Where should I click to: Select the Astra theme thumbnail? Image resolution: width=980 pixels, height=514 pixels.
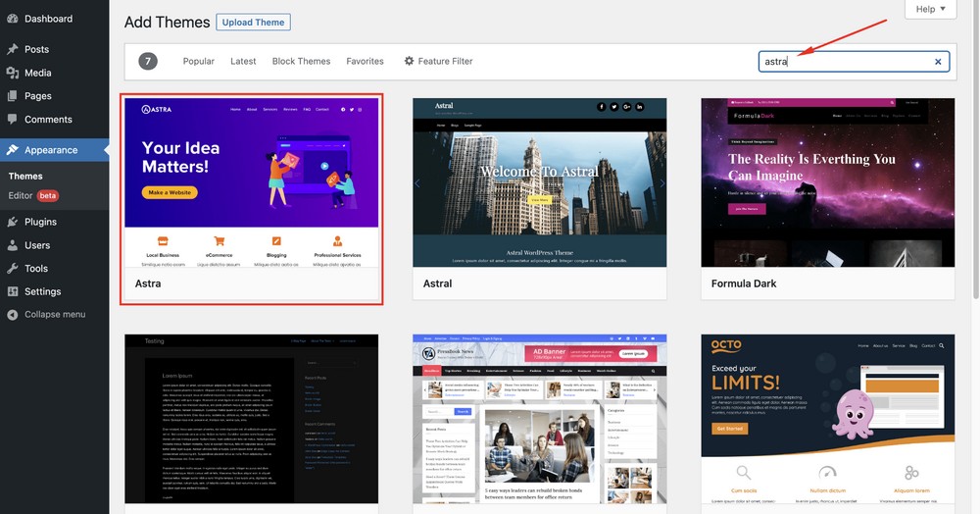251,182
